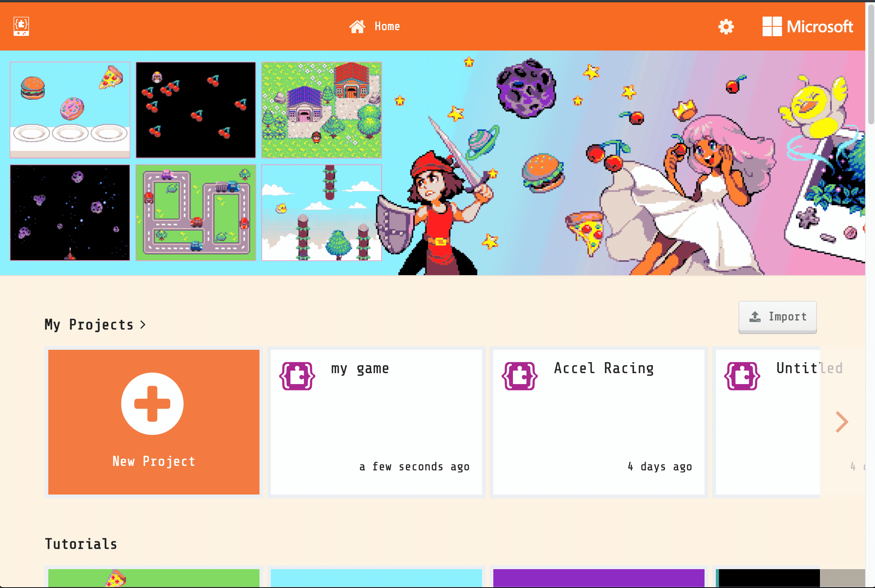The width and height of the screenshot is (875, 588).
Task: Show more projects with the right arrow
Action: pos(842,422)
